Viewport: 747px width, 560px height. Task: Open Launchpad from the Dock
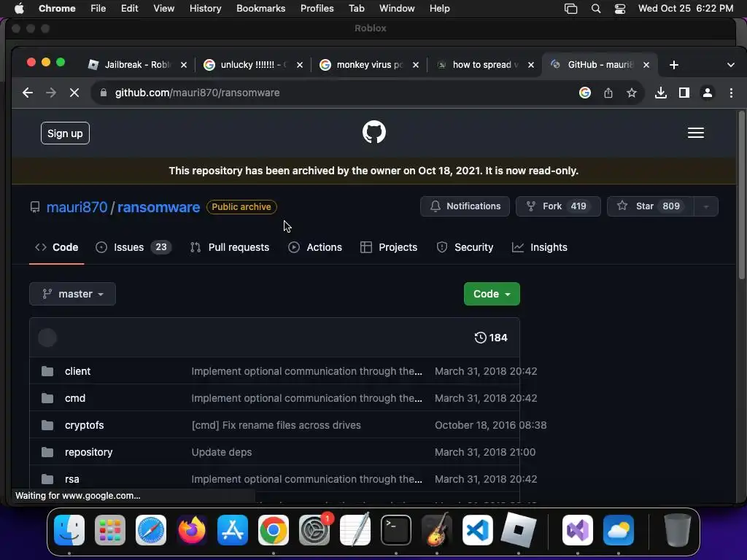pos(110,529)
